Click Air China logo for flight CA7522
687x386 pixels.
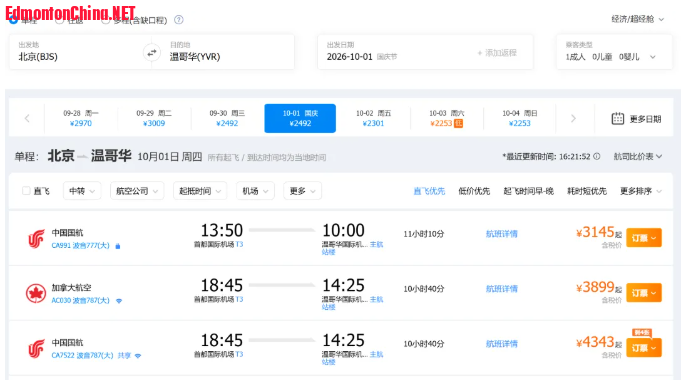pyautogui.click(x=36, y=349)
